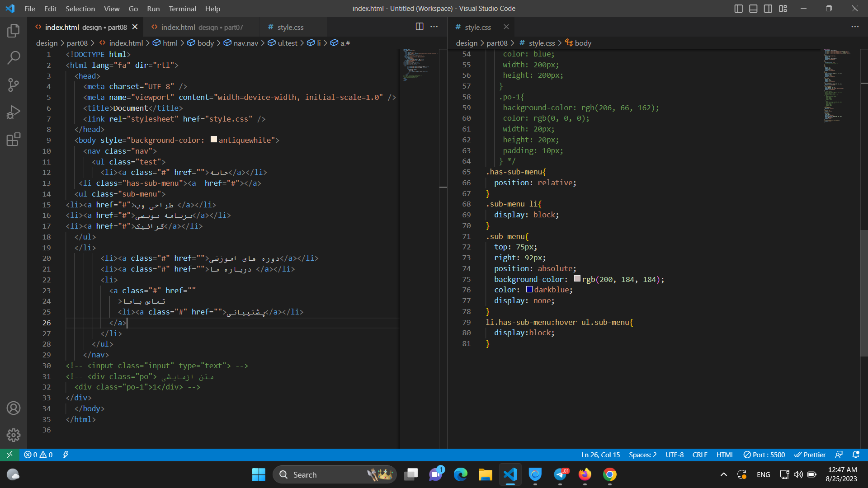Open darkblue color swatch
Viewport: 868px width, 488px height.
(529, 289)
